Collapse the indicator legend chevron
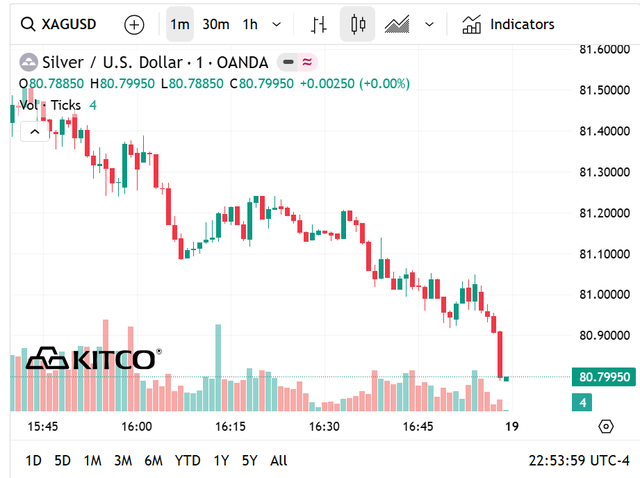 tap(34, 130)
